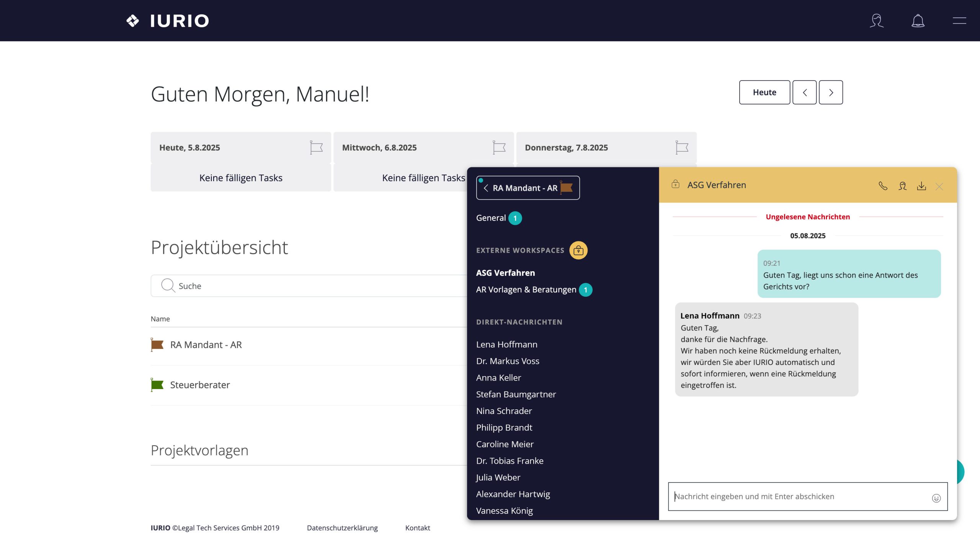Image resolution: width=980 pixels, height=543 pixels.
Task: Advance to the next day with right arrow
Action: [831, 92]
